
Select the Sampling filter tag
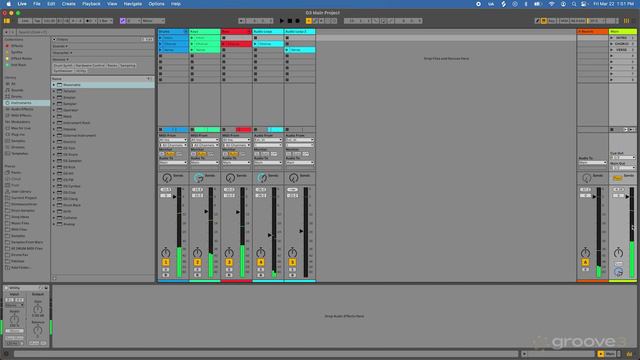coord(127,66)
